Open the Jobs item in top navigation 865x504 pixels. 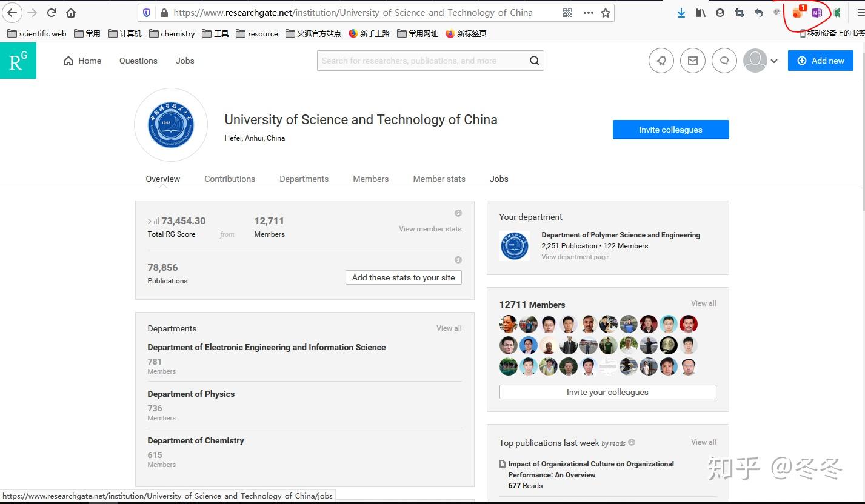[185, 61]
